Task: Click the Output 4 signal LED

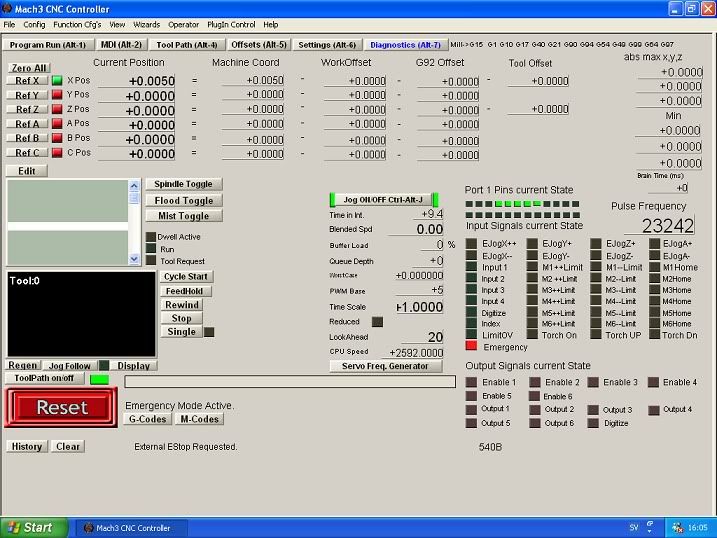Action: tap(653, 410)
